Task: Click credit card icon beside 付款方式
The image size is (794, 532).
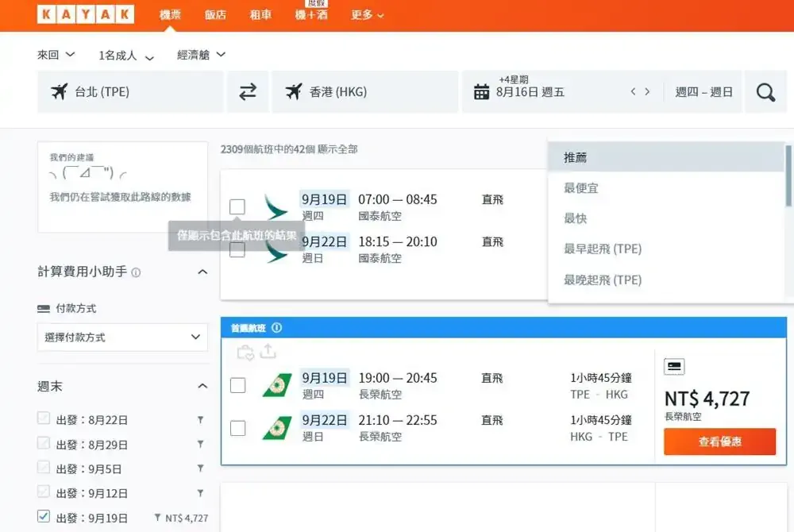Action: tap(44, 308)
